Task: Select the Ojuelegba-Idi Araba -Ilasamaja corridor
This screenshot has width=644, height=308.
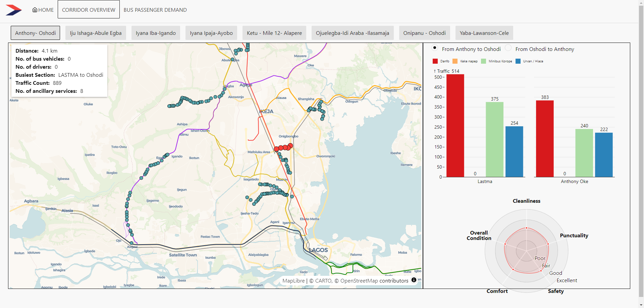Action: pyautogui.click(x=353, y=33)
